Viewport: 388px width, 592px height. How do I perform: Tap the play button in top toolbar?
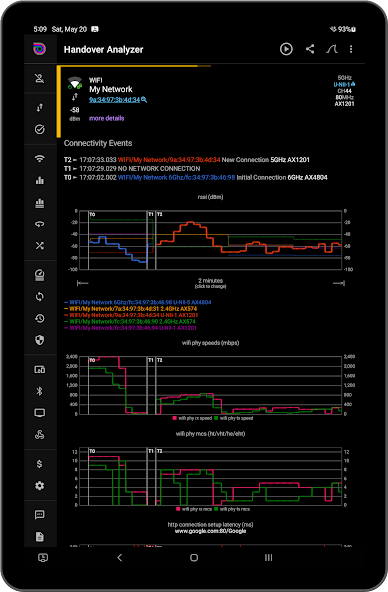click(x=286, y=49)
